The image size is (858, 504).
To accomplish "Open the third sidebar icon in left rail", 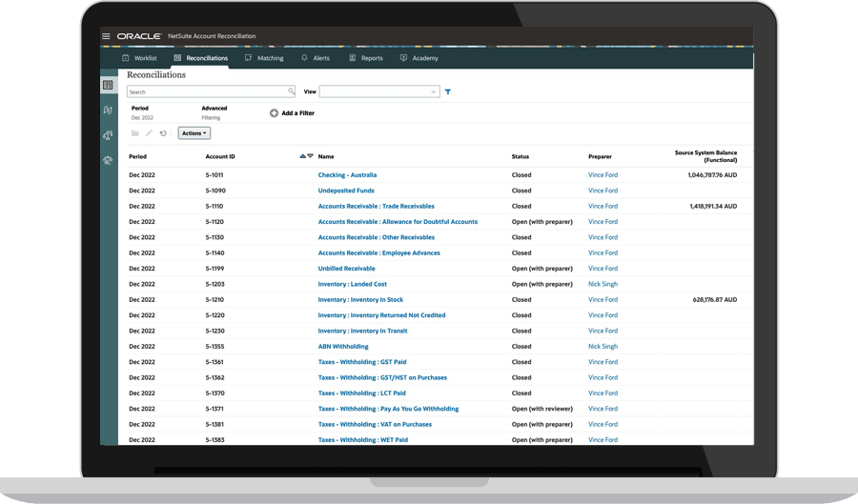I will click(x=108, y=135).
